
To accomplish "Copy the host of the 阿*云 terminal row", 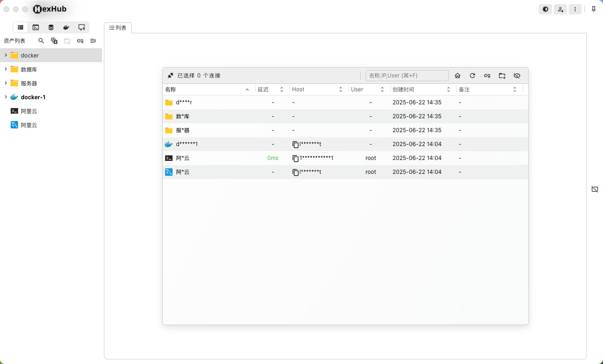I will 295,158.
